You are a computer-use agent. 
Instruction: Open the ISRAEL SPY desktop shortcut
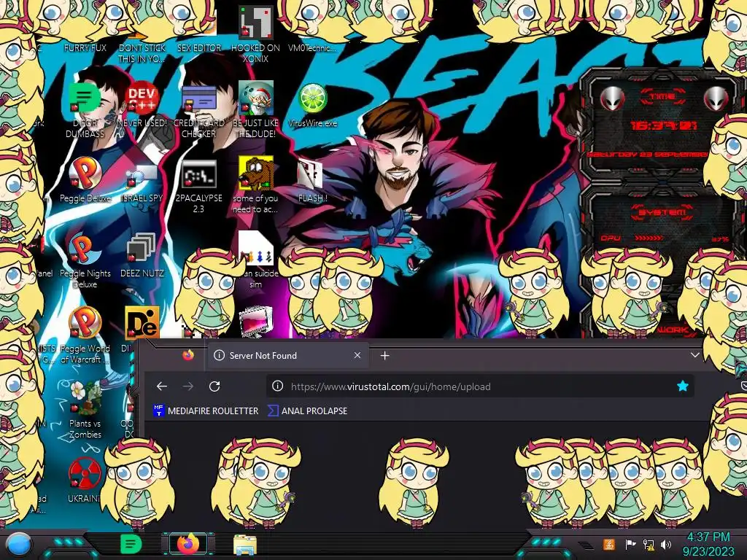pyautogui.click(x=142, y=177)
